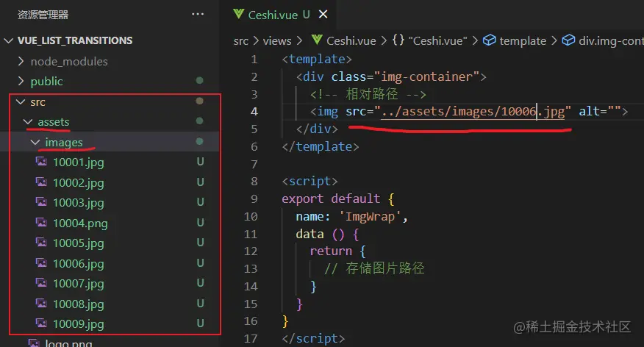This screenshot has height=347, width=644.
Task: Click the image file icon beside 10003.jpg
Action: coord(41,201)
